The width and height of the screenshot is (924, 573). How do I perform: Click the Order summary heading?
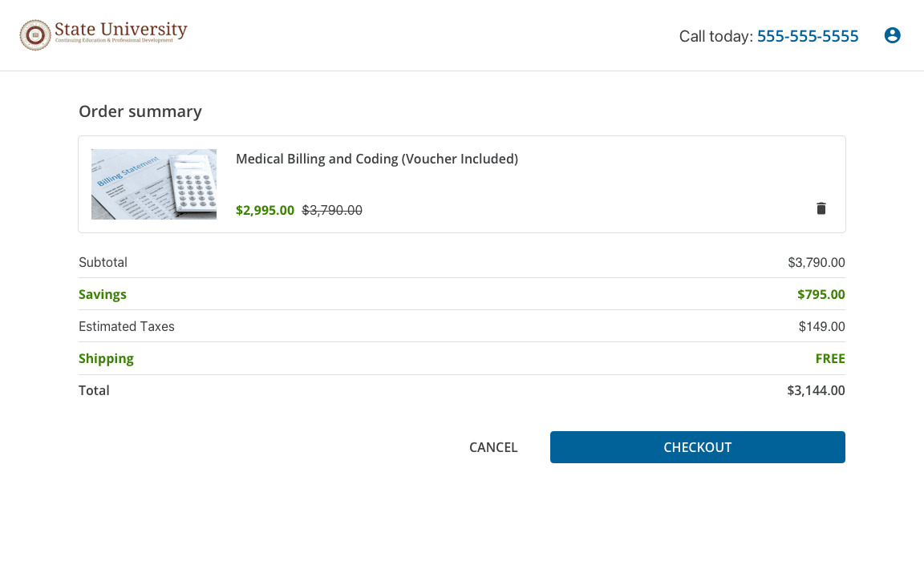[x=140, y=111]
